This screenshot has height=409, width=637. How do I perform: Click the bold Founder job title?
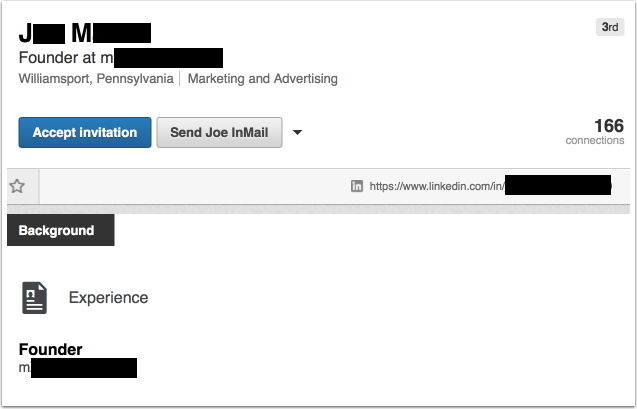[51, 350]
